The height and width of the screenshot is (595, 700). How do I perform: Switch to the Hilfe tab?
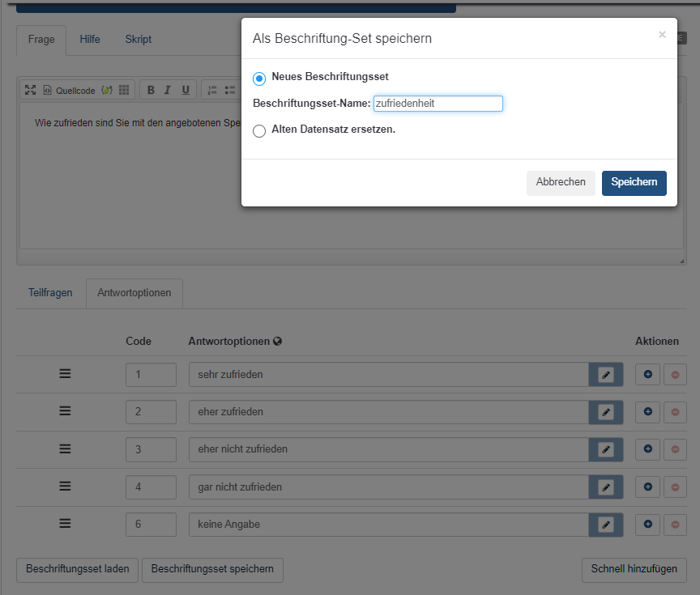coord(89,39)
